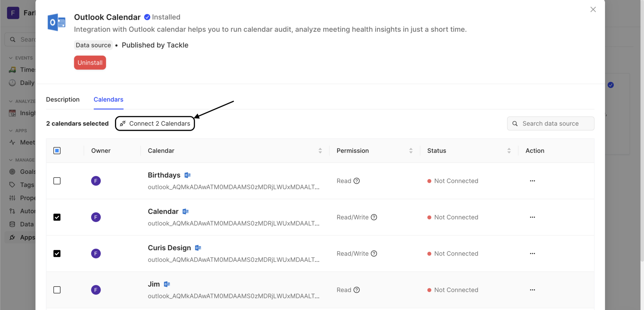Click the owner avatar in Calendar row
Viewport: 644px width, 310px height.
coord(96,217)
